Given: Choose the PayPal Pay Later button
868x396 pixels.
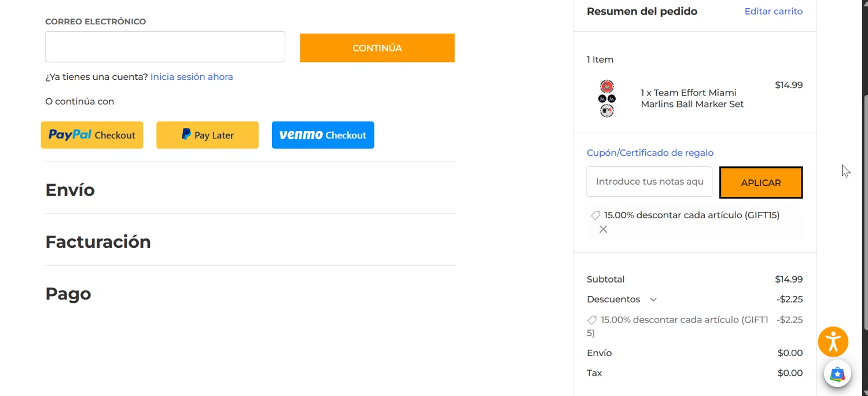Looking at the screenshot, I should tap(207, 135).
